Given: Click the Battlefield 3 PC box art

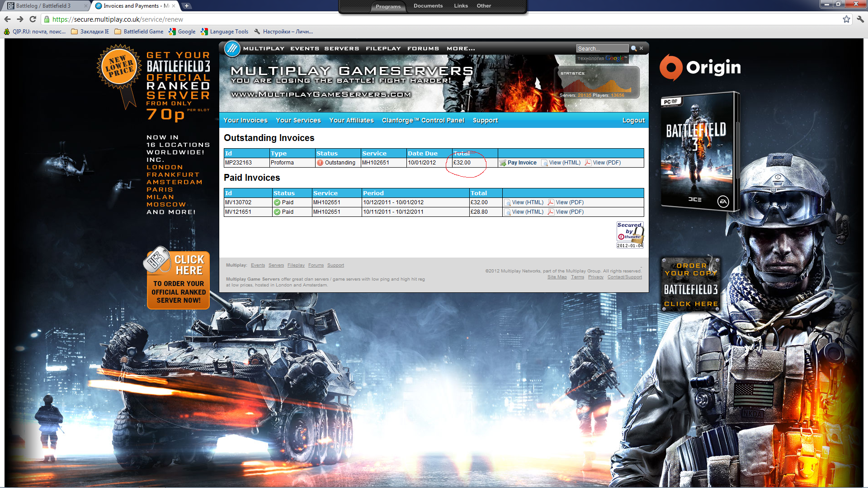Looking at the screenshot, I should coord(700,152).
